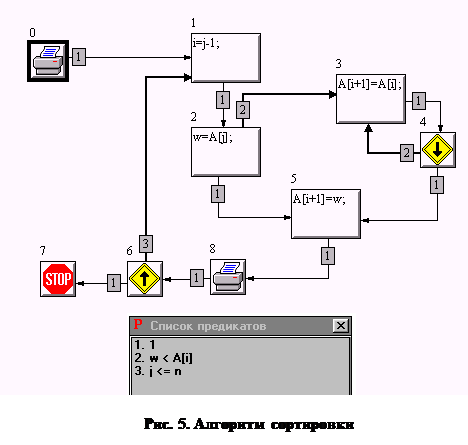Click arc label 1 next to start node 0
The width and height of the screenshot is (468, 445).
click(x=79, y=57)
